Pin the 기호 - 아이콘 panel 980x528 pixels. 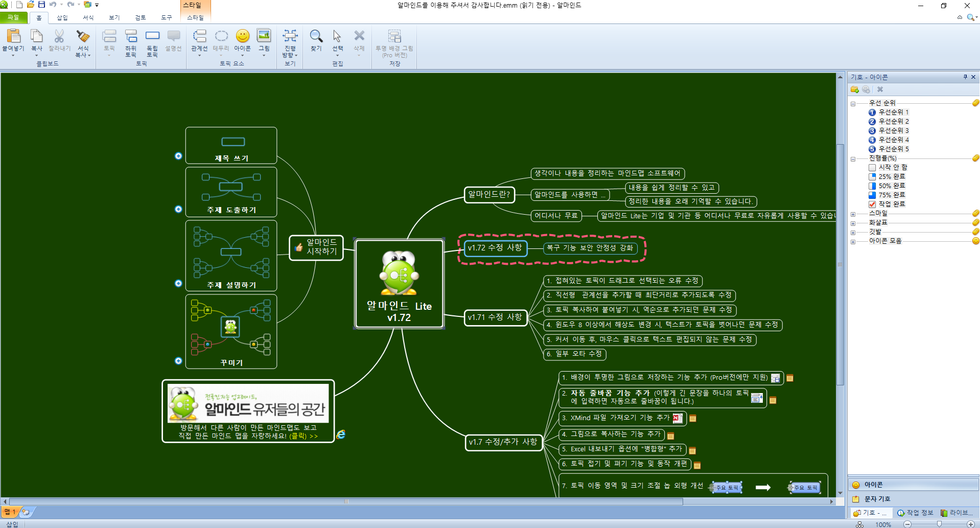965,77
